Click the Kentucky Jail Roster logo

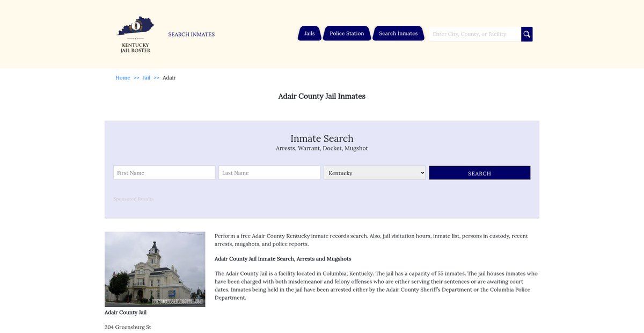[136, 34]
